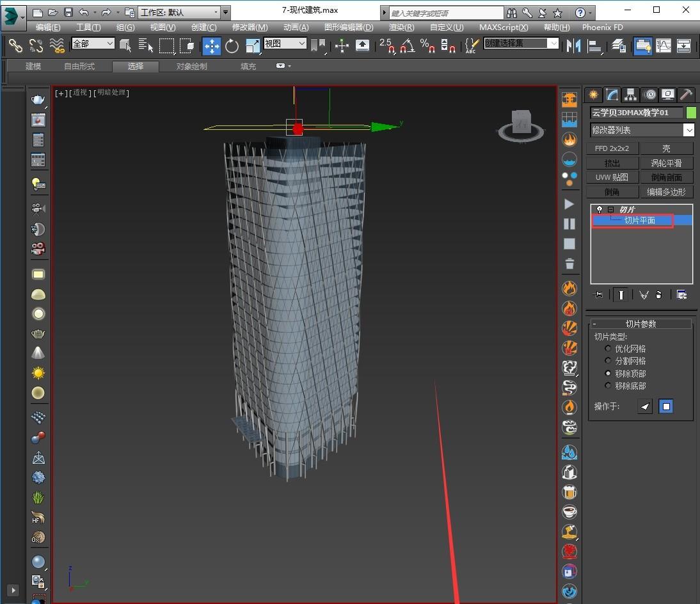Select the Move transform tool
Image resolution: width=700 pixels, height=604 pixels.
(211, 45)
